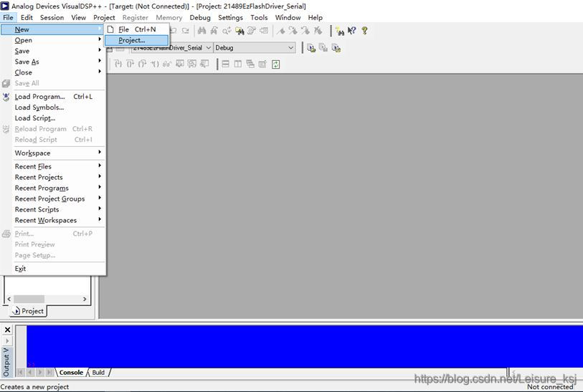The width and height of the screenshot is (583, 392).
Task: Click the arrow button below Output close
Action: (x=7, y=340)
